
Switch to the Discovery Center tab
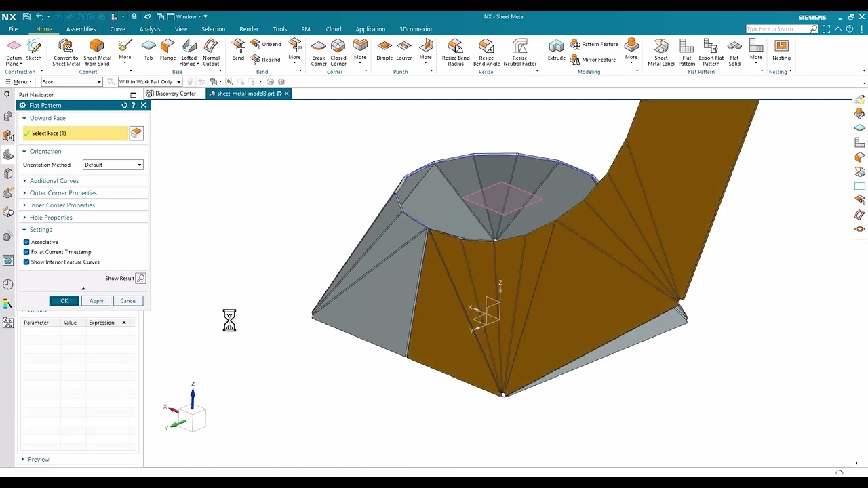click(x=172, y=94)
